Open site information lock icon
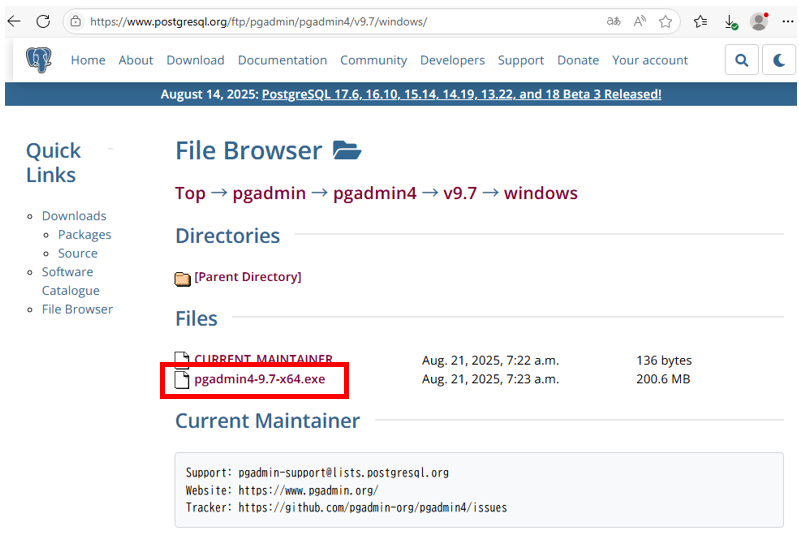The image size is (799, 533). point(75,21)
